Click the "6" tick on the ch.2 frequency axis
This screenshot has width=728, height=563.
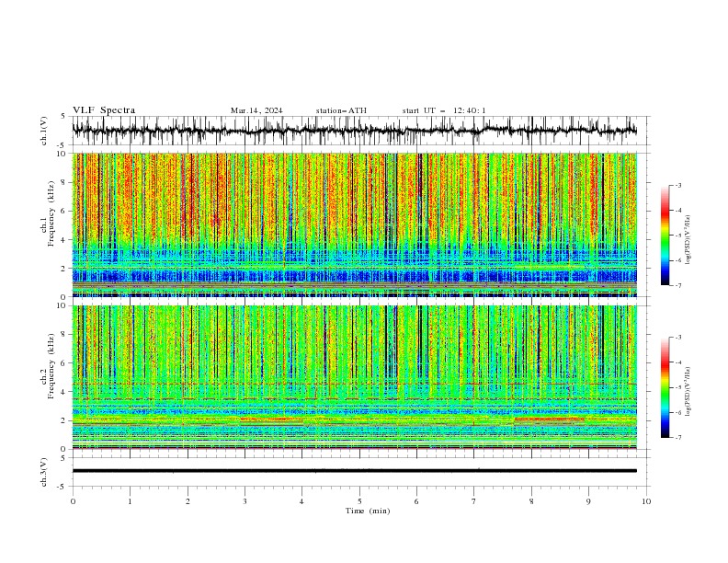pos(65,363)
